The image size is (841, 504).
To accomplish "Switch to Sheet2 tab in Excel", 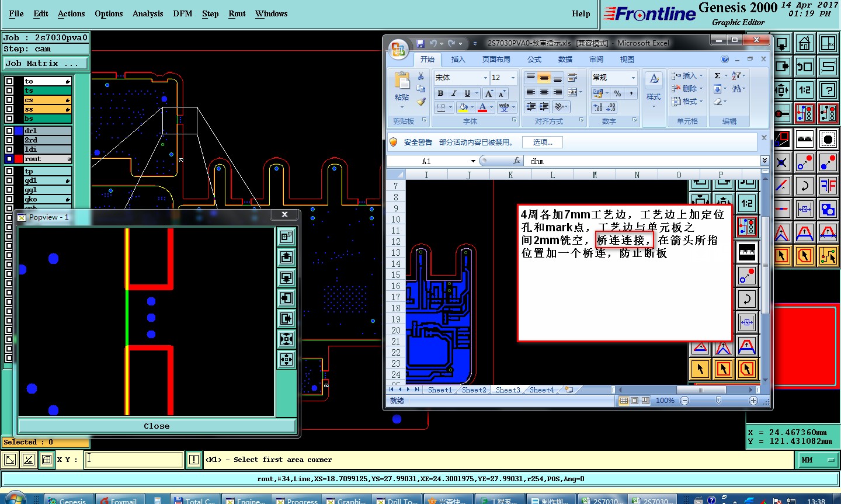I will point(474,390).
